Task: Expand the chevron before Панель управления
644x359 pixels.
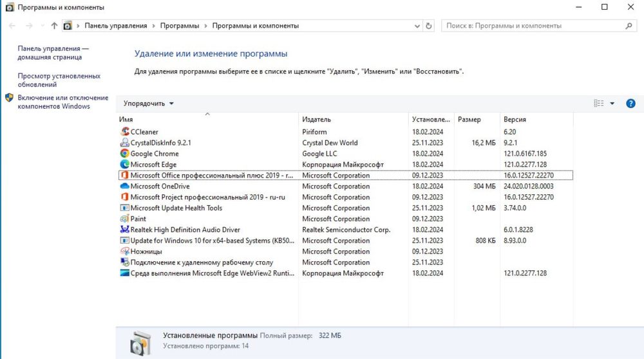Action: pyautogui.click(x=78, y=26)
